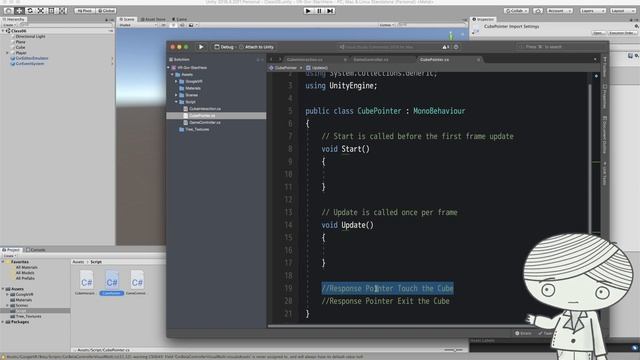
Task: Open the Account dropdown
Action: point(559,11)
